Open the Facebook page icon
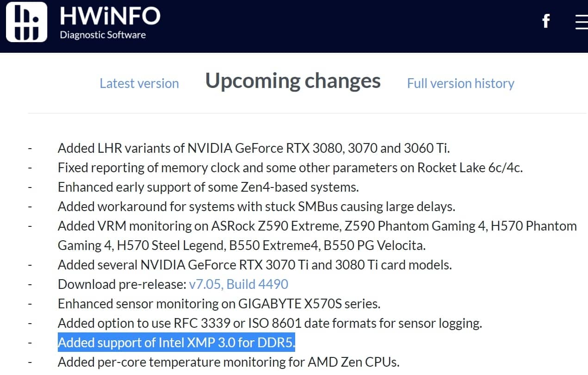The image size is (588, 375). 546,21
